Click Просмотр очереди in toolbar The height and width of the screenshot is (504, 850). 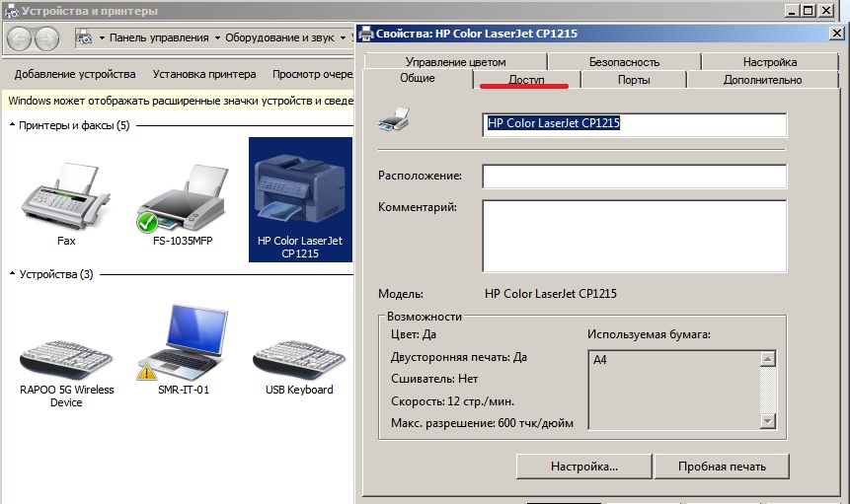coord(312,74)
